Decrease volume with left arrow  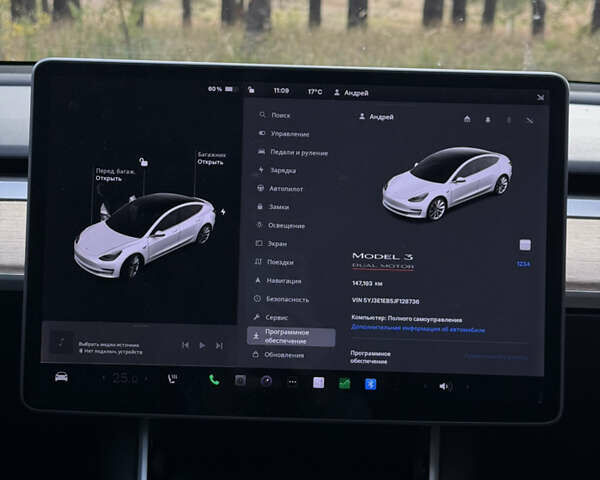[x=425, y=386]
